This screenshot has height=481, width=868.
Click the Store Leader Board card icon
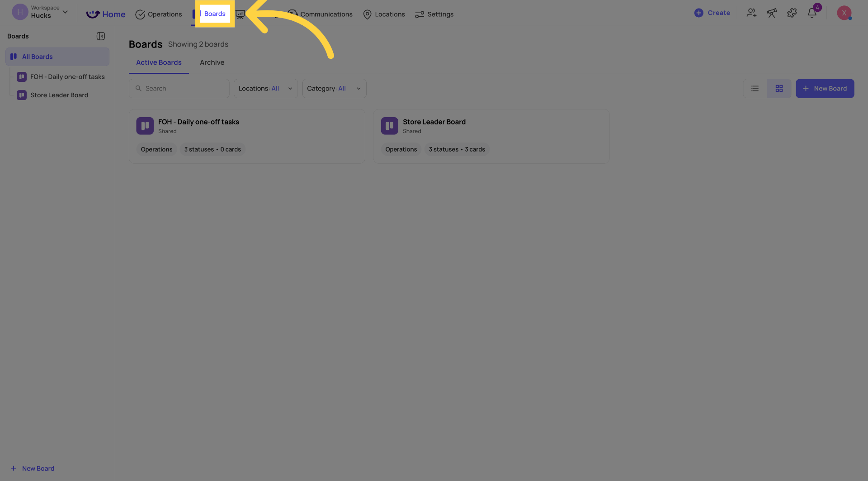tap(389, 126)
